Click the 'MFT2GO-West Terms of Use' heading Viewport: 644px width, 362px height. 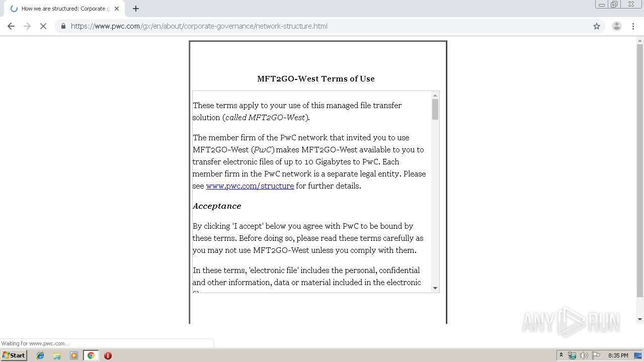[x=316, y=79]
